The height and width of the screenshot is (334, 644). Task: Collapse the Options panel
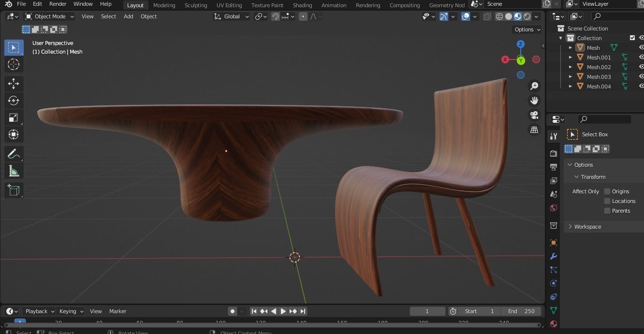click(x=570, y=165)
